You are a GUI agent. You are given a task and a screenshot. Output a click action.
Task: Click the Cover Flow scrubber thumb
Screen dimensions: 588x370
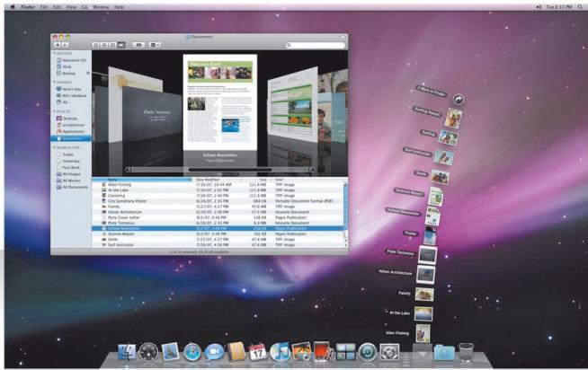pos(230,170)
